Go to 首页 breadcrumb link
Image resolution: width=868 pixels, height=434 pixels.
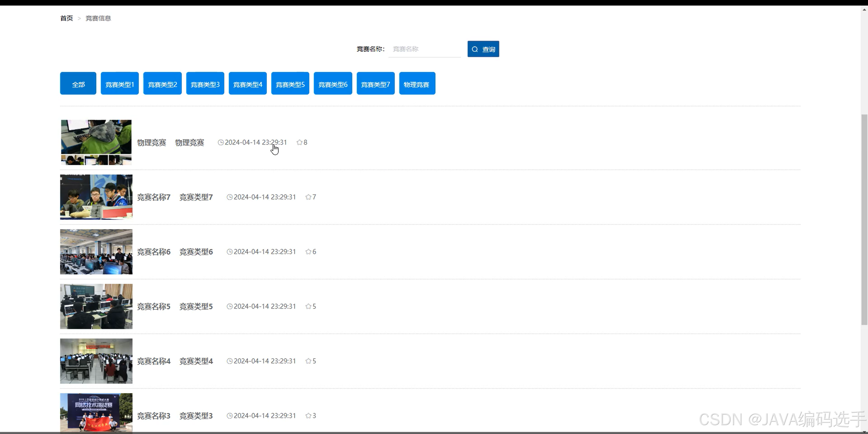coord(67,18)
